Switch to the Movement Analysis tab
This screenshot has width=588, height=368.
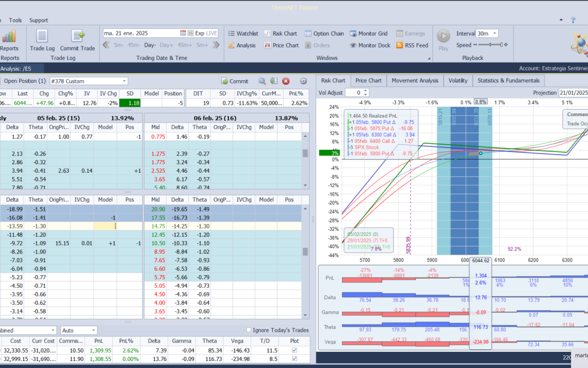coord(415,81)
